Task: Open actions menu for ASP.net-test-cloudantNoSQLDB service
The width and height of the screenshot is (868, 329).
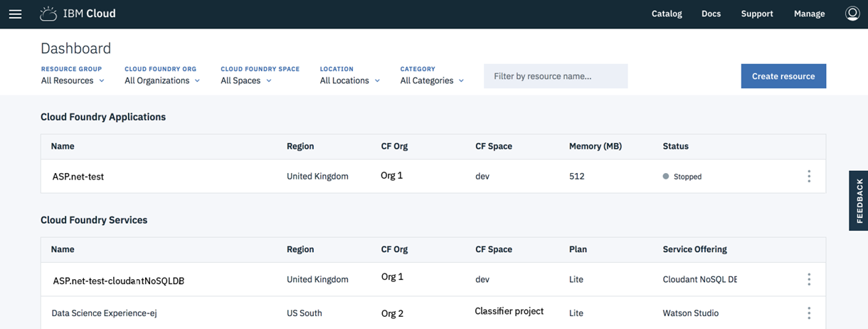Action: [808, 279]
